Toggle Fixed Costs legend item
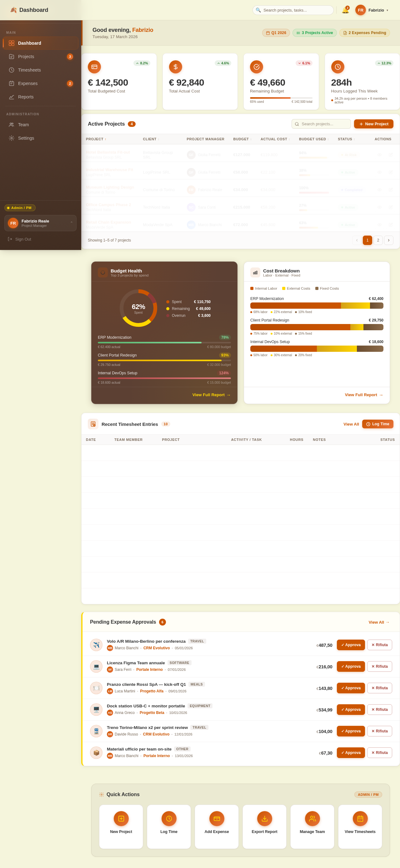 pos(327,288)
